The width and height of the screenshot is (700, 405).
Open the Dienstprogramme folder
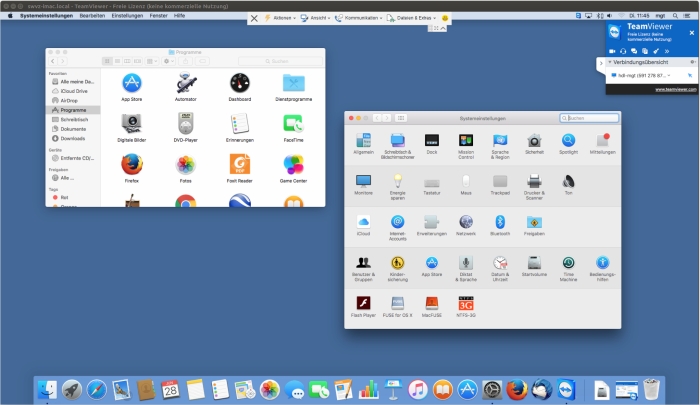[293, 87]
